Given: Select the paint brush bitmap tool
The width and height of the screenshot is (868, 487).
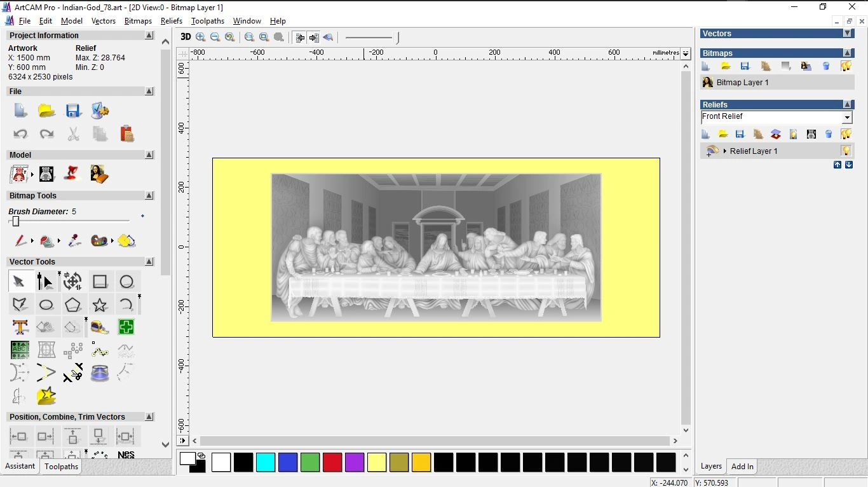Looking at the screenshot, I should 20,241.
